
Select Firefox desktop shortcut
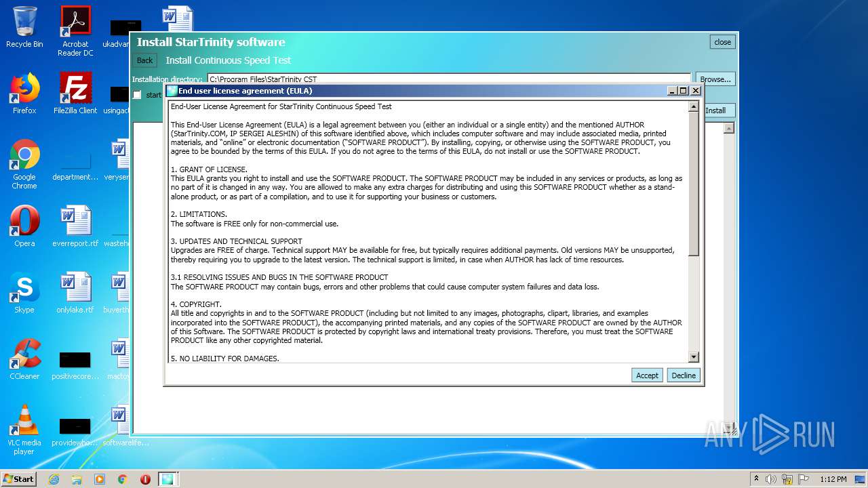[24, 94]
